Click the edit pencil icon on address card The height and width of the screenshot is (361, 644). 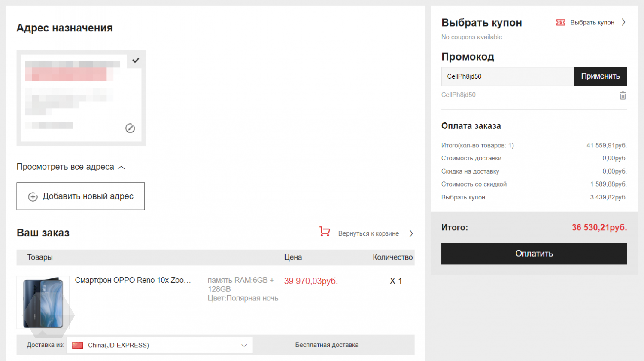[130, 128]
